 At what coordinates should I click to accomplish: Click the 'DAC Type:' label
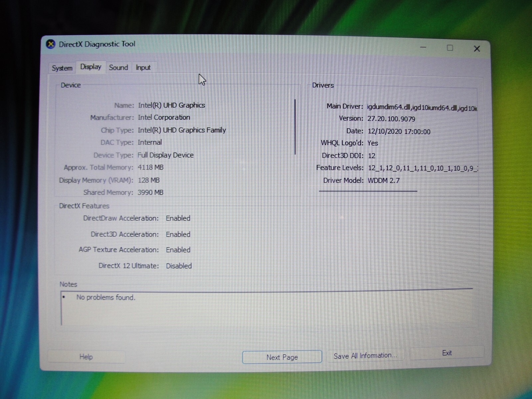point(117,143)
